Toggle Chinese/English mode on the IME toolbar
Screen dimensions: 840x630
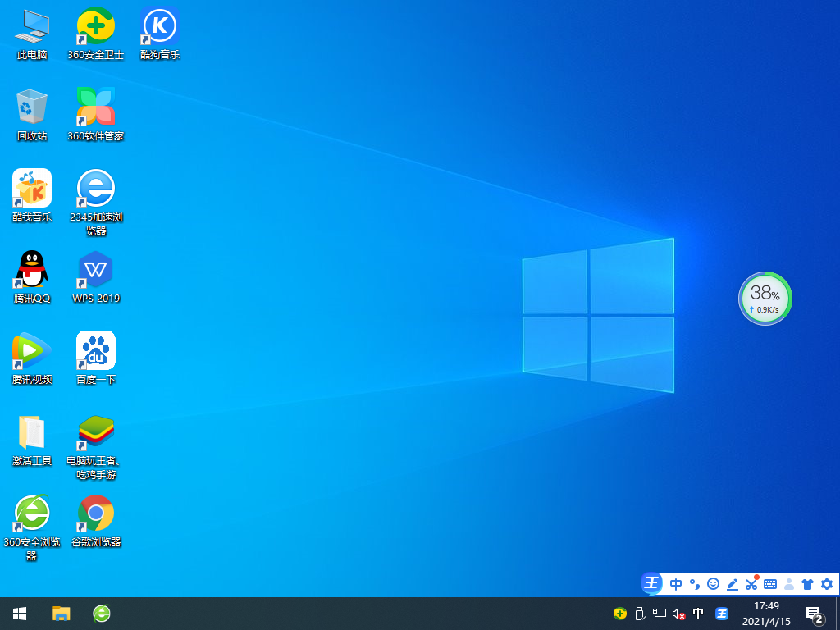pos(676,584)
